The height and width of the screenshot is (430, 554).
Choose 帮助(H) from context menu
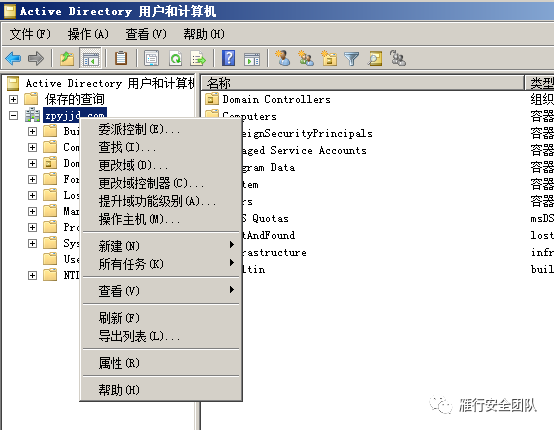click(x=161, y=390)
